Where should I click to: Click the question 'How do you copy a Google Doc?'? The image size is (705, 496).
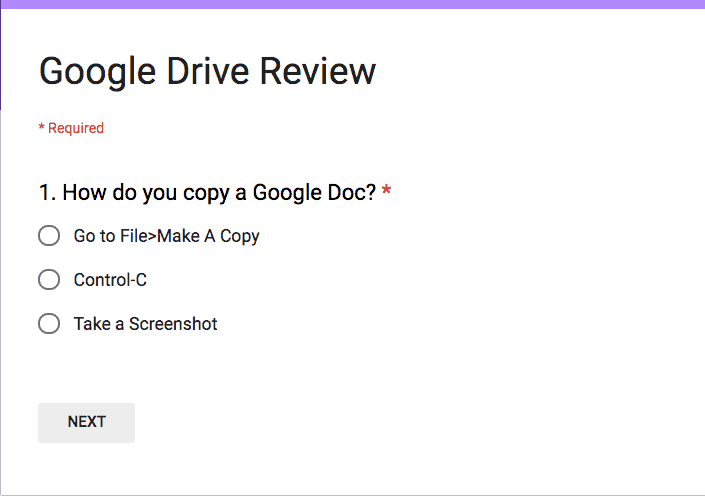[x=219, y=193]
